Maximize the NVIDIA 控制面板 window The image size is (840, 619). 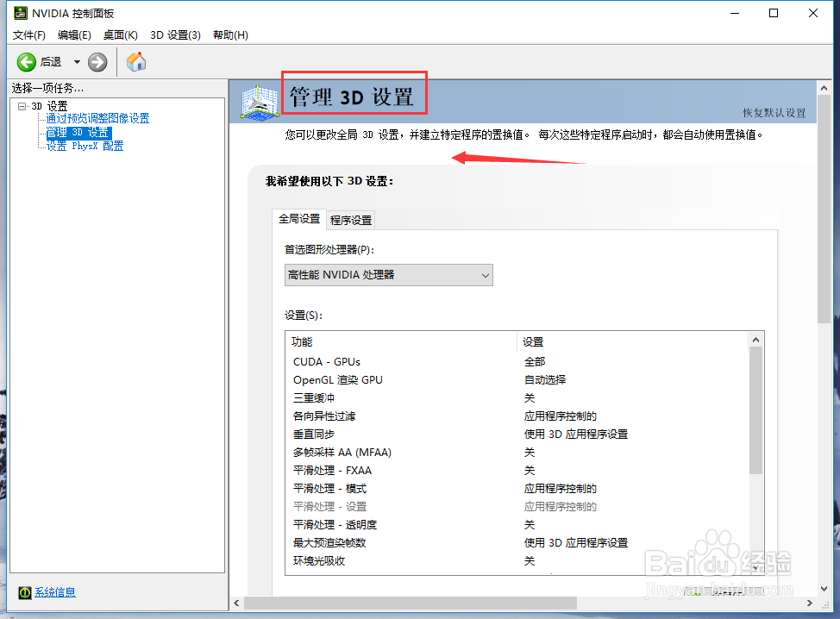tap(774, 13)
